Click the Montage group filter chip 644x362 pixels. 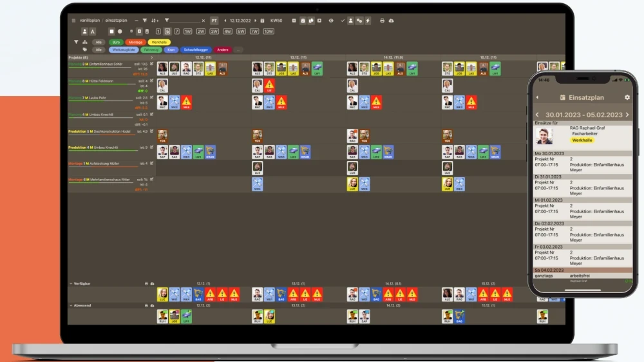pyautogui.click(x=135, y=43)
